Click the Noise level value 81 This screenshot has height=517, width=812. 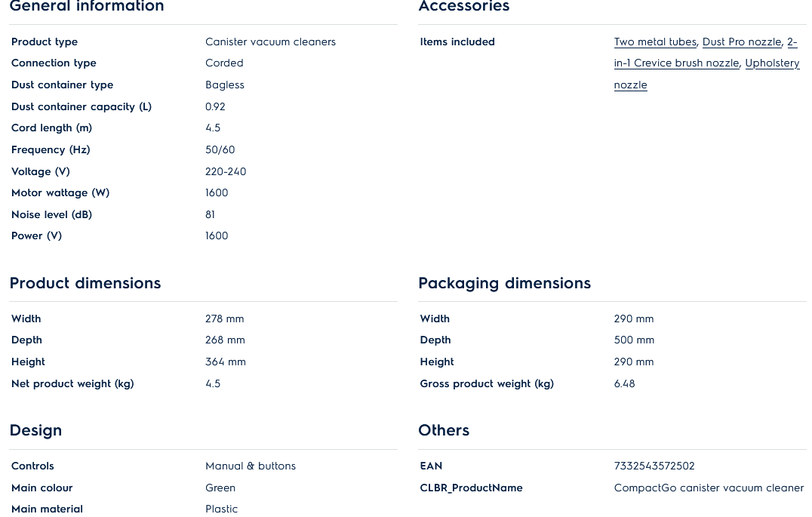tap(211, 215)
